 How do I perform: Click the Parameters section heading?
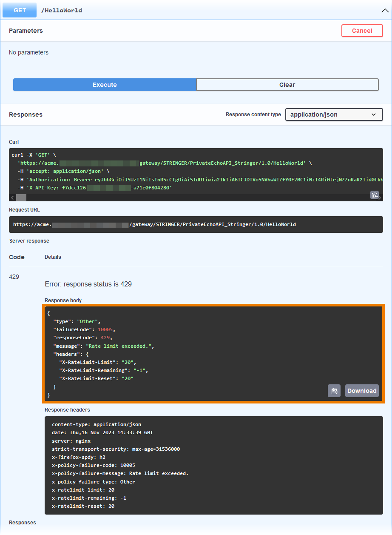(26, 31)
